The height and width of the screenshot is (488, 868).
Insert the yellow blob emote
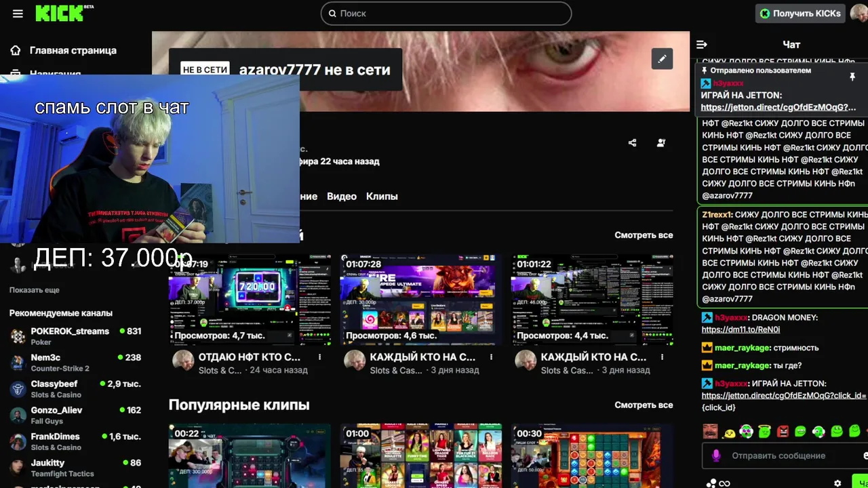pyautogui.click(x=729, y=432)
